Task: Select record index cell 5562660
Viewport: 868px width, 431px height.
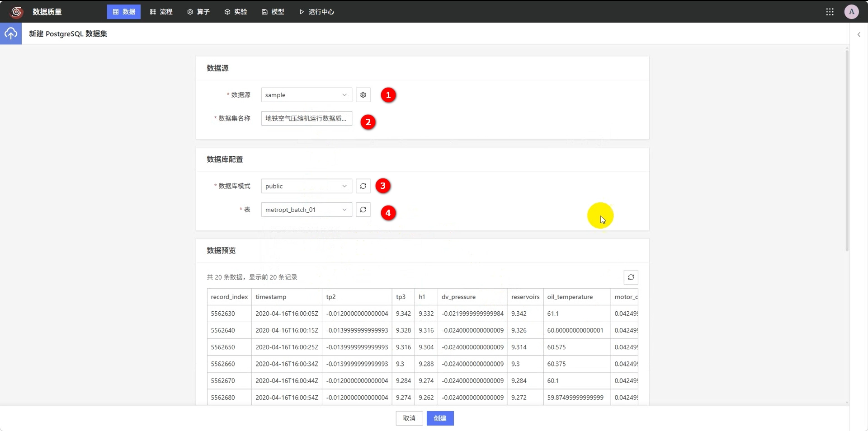Action: point(229,364)
